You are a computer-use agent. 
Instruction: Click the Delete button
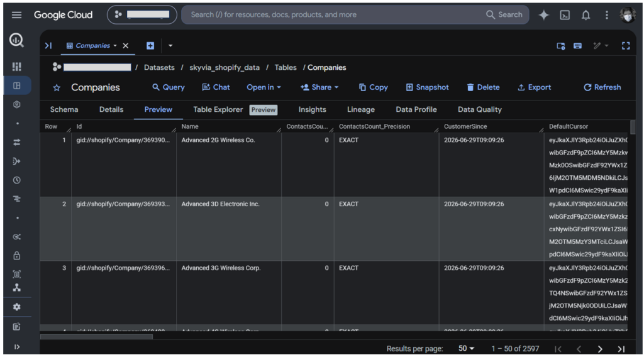484,87
